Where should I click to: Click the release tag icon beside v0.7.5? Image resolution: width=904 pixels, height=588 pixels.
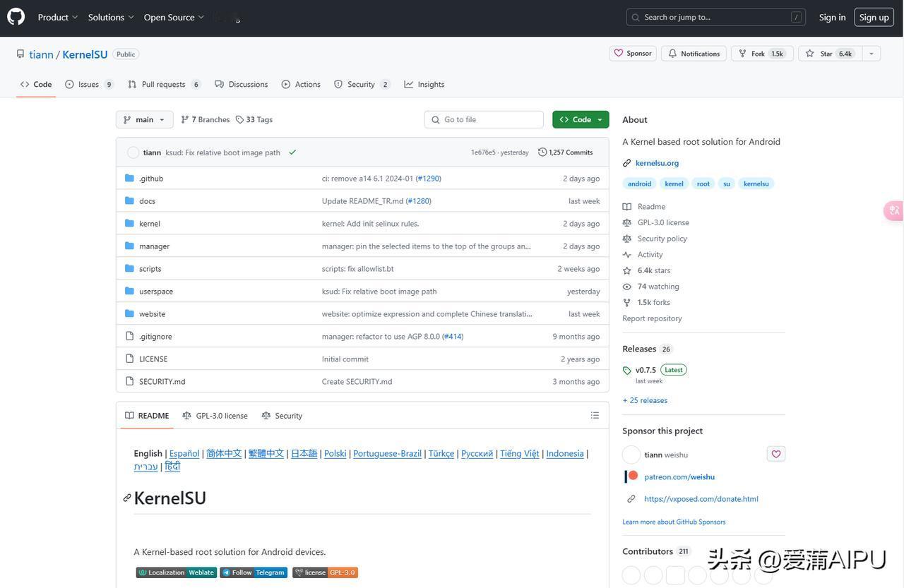pyautogui.click(x=627, y=371)
